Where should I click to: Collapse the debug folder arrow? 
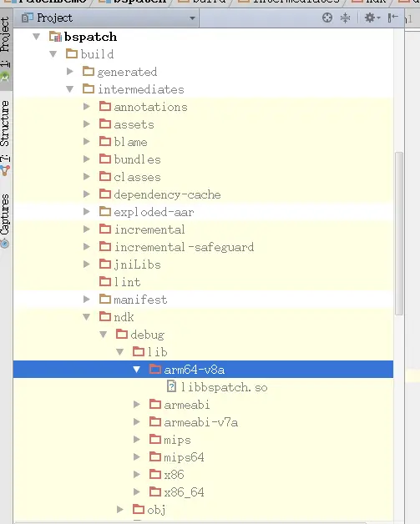pos(104,335)
